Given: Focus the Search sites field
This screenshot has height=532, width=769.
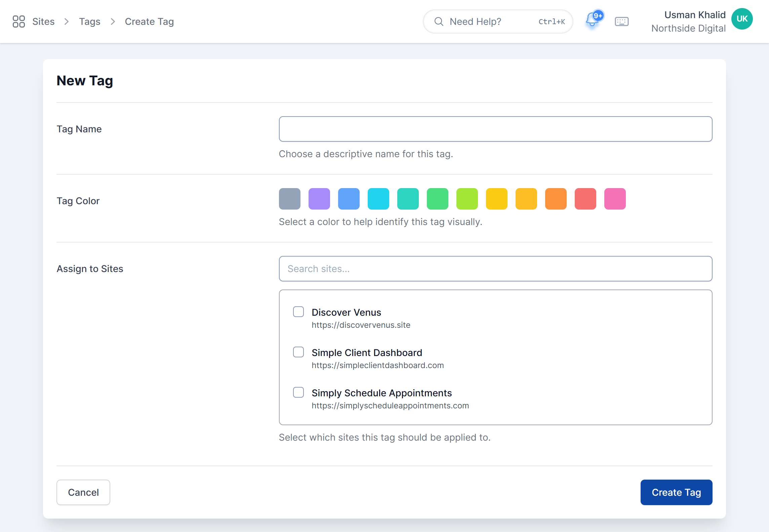Looking at the screenshot, I should pyautogui.click(x=495, y=269).
